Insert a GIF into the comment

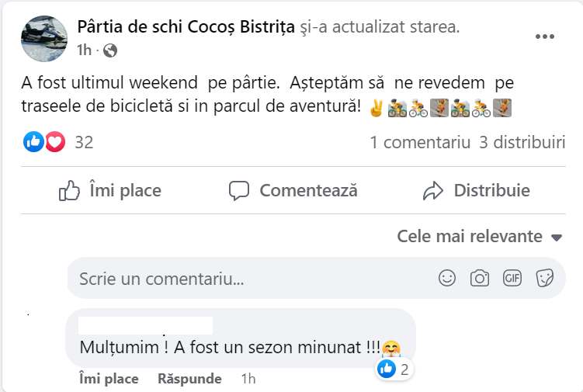[x=512, y=278]
